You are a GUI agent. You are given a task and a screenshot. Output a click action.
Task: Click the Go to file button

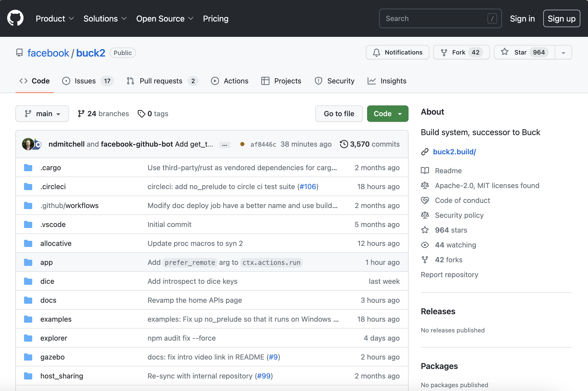[339, 114]
